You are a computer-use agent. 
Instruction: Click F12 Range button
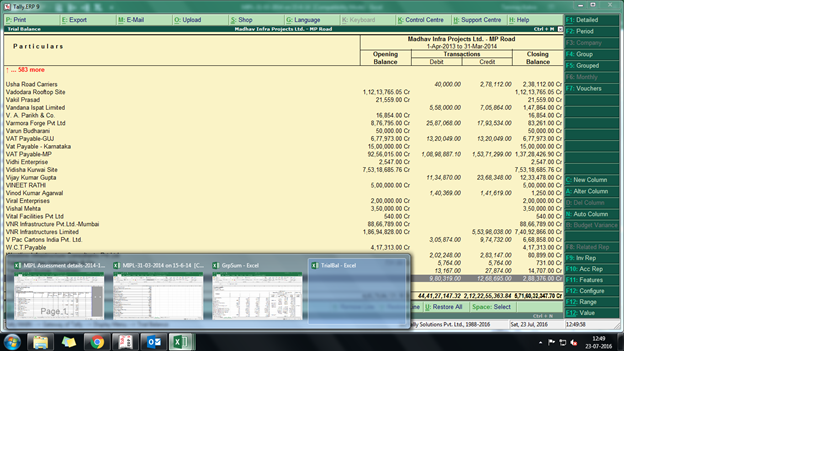(x=592, y=302)
